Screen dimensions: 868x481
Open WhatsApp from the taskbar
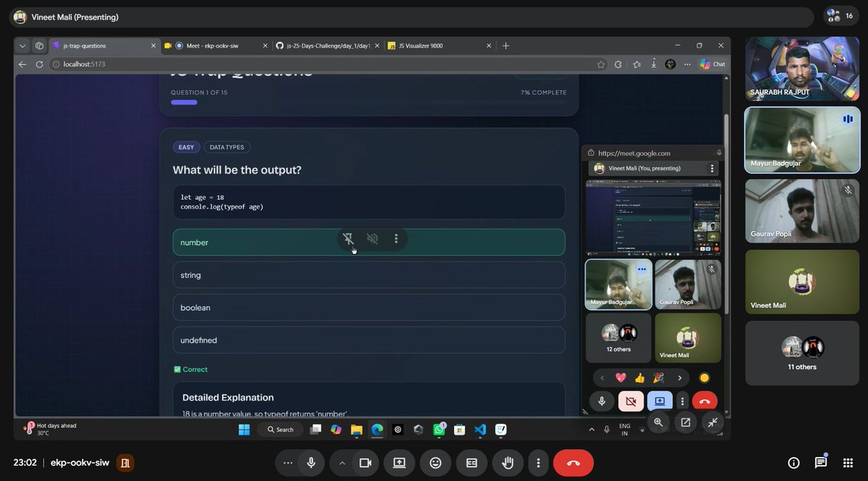439,430
